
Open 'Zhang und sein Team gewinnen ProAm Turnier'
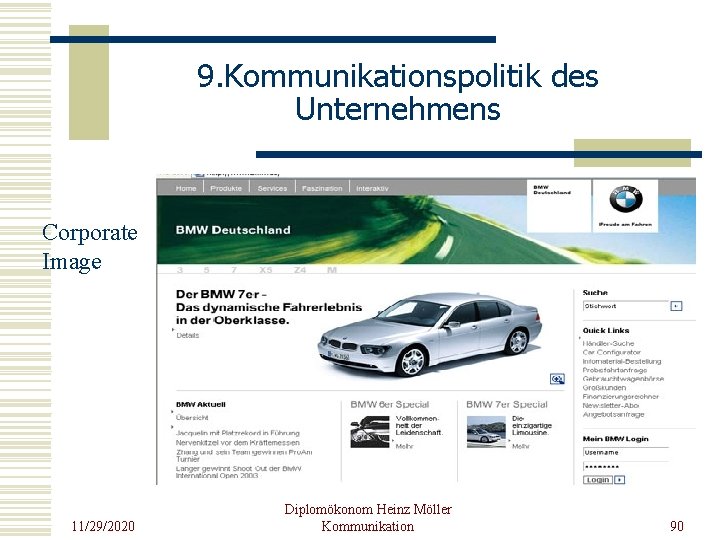tap(244, 456)
